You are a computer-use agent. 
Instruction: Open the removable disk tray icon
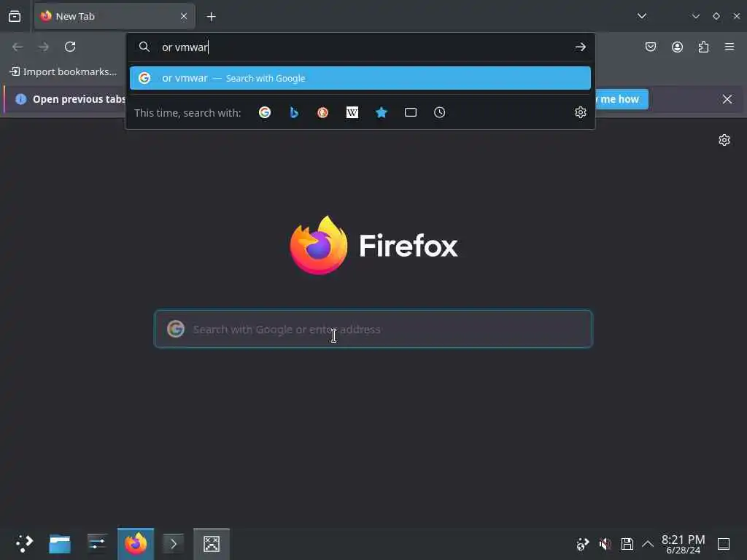click(627, 544)
